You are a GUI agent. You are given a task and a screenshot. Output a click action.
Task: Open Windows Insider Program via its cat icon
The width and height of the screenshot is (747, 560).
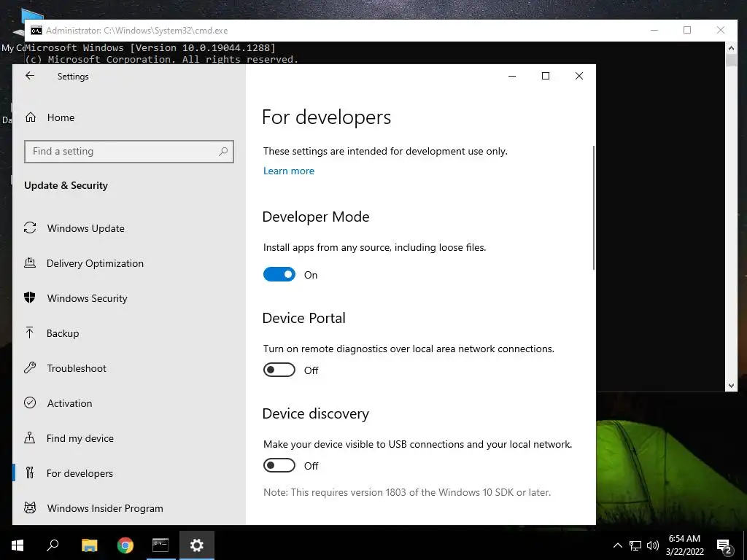pyautogui.click(x=30, y=507)
